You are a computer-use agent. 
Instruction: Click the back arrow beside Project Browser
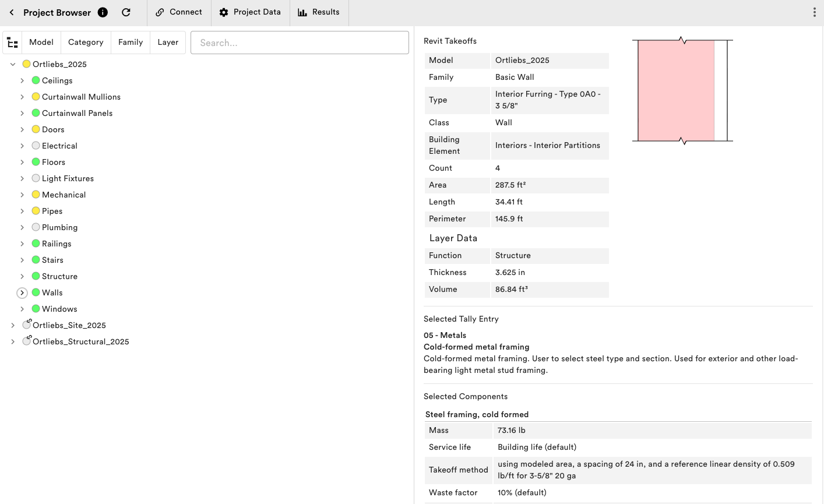tap(12, 12)
